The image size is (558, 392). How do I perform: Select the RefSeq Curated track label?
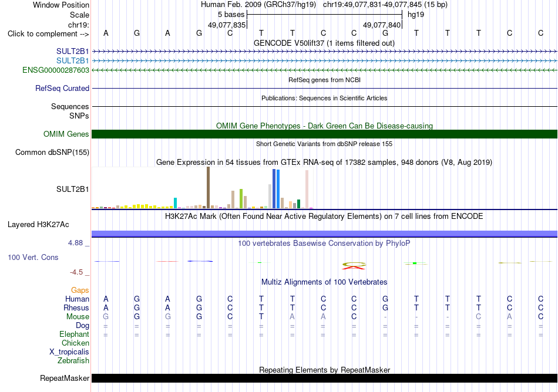pyautogui.click(x=62, y=88)
